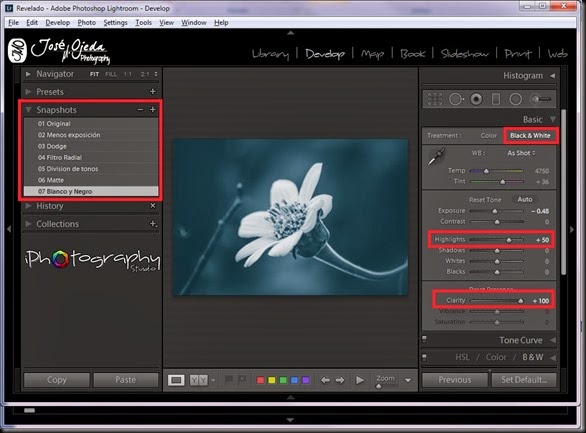This screenshot has width=586, height=433.
Task: Set Navigator zoom to 2:1
Action: [145, 74]
